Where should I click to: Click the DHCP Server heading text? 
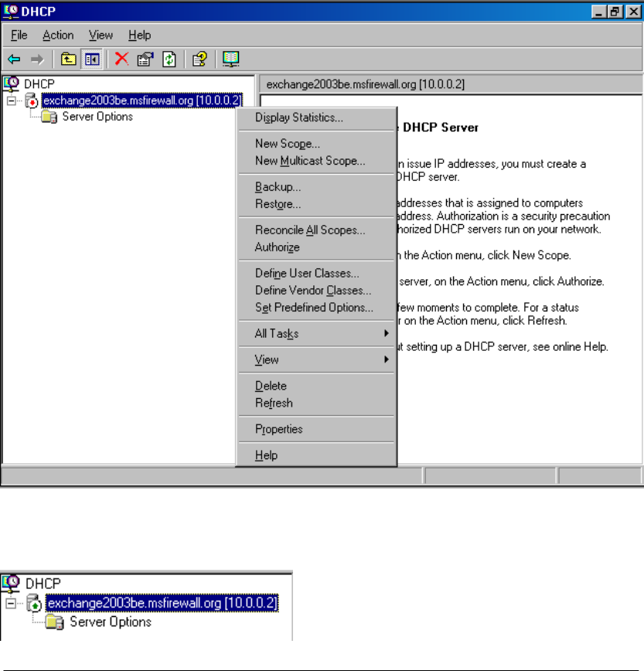[441, 128]
